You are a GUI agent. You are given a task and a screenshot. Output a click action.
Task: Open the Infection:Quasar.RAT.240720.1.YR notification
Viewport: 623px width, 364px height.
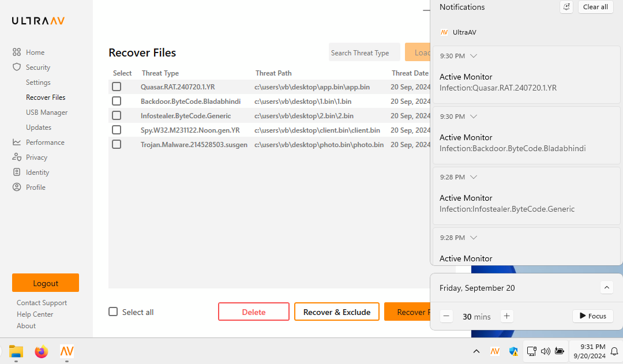[x=527, y=75]
